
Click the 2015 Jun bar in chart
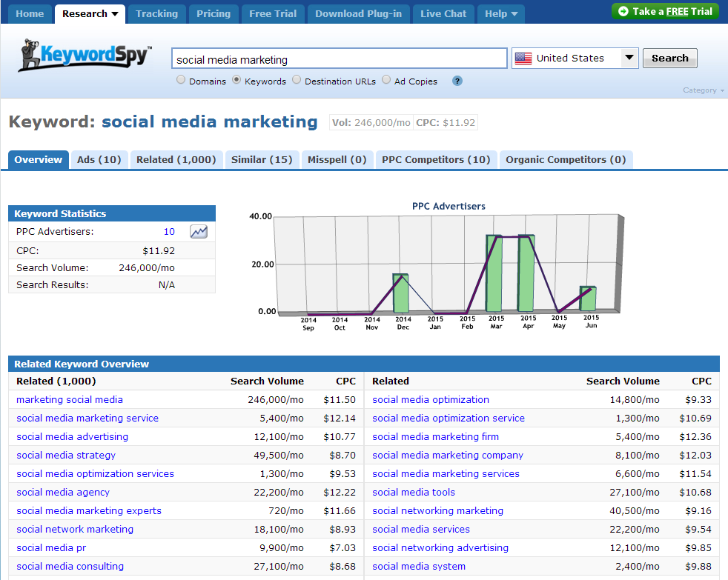pyautogui.click(x=588, y=299)
